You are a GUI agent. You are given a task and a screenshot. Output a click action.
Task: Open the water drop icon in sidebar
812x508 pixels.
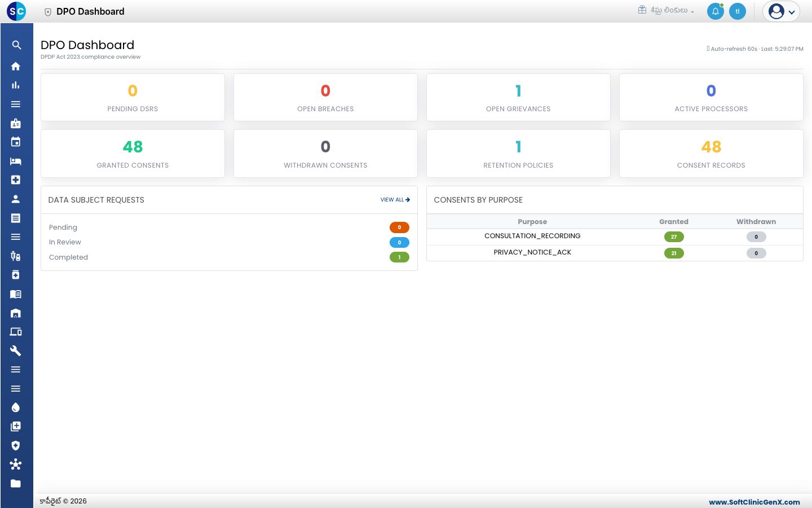point(16,408)
